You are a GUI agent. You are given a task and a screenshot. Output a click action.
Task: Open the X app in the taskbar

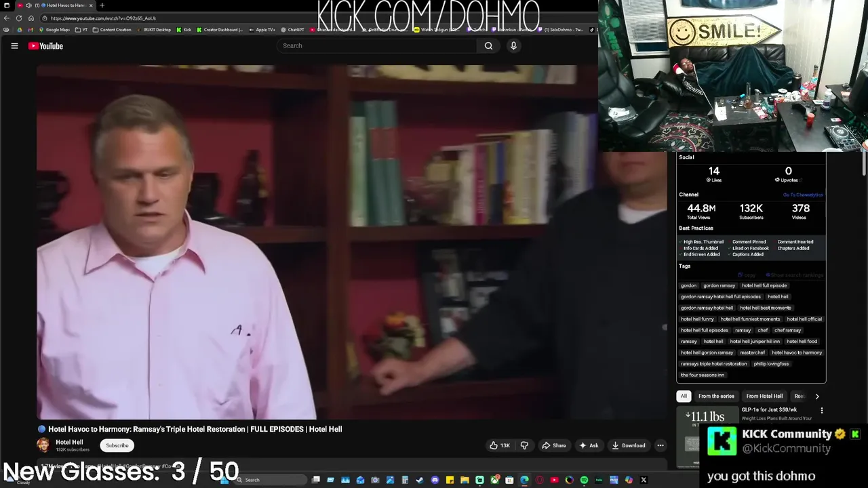coord(644,480)
